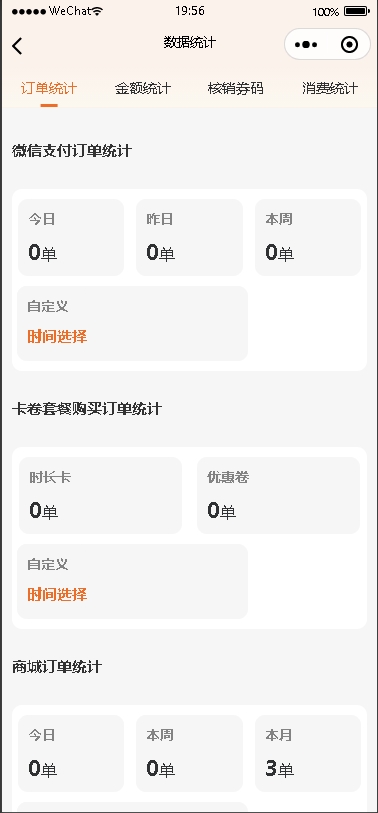
Task: Open the 本月 card showing 3单
Action: [x=308, y=753]
